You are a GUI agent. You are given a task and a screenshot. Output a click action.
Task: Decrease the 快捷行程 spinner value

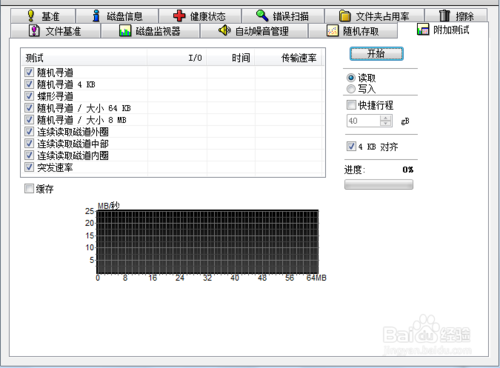[x=386, y=124]
